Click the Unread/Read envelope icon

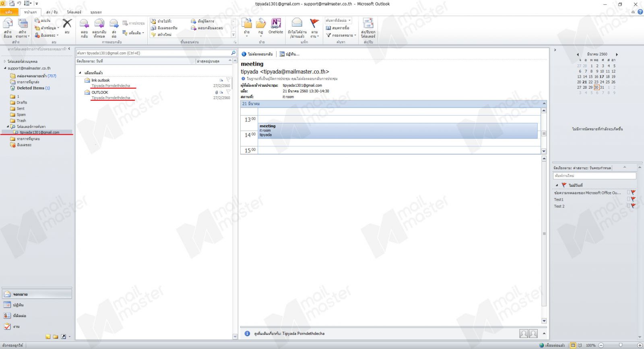tap(297, 23)
